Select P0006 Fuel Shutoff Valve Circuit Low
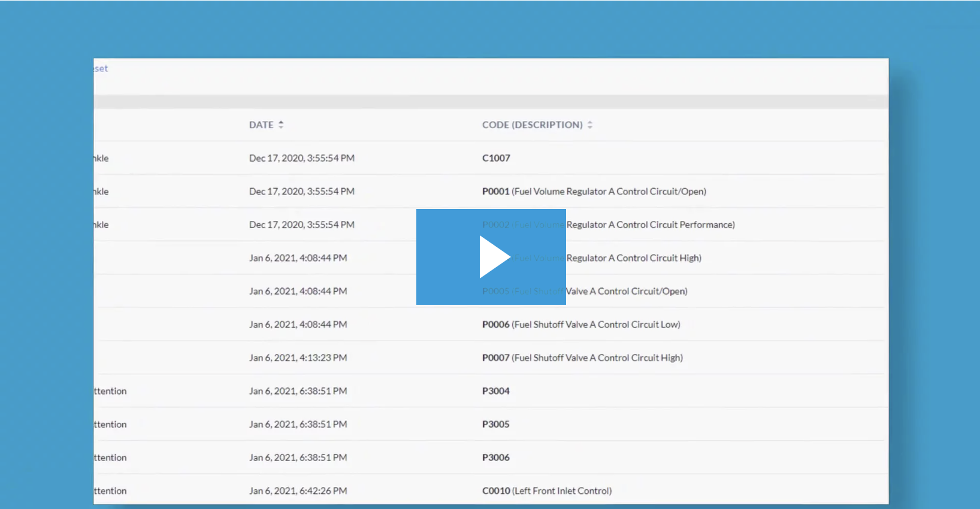The image size is (980, 509). click(x=581, y=325)
